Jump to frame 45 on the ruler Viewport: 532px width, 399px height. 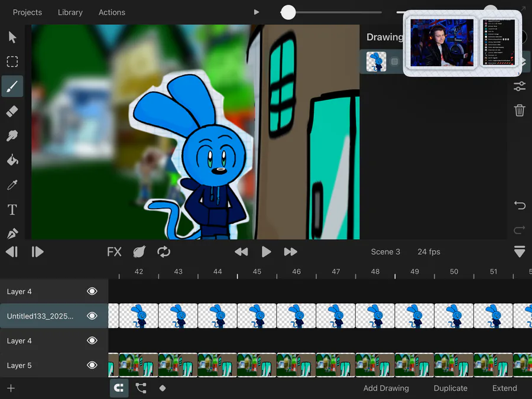coord(257,271)
